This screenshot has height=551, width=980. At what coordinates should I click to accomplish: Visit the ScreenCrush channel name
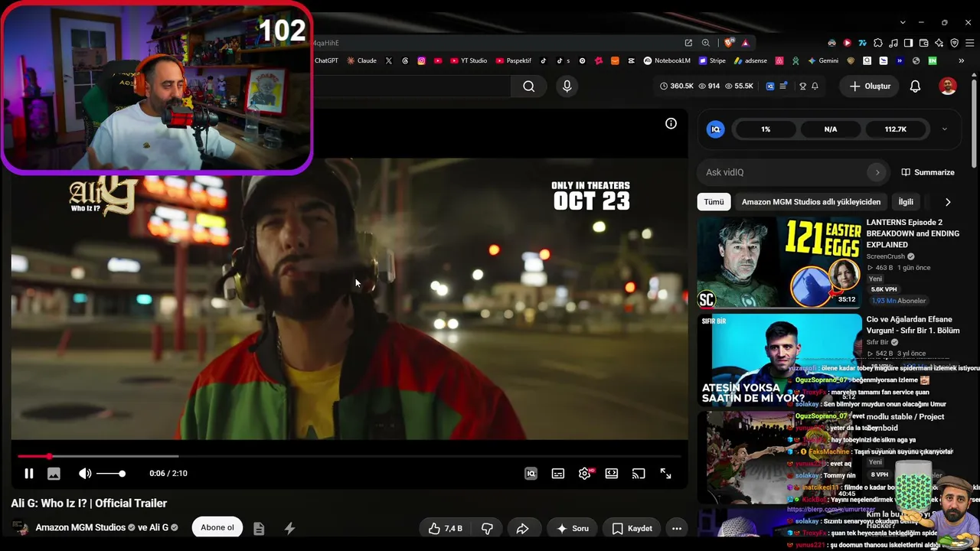(x=886, y=256)
